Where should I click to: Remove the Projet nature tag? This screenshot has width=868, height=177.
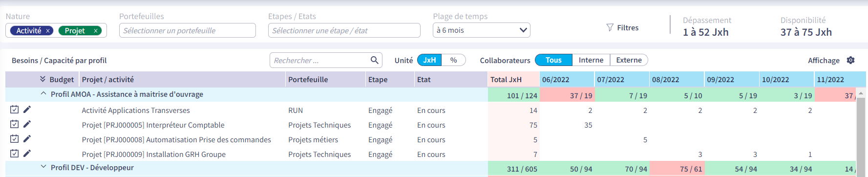(x=96, y=31)
